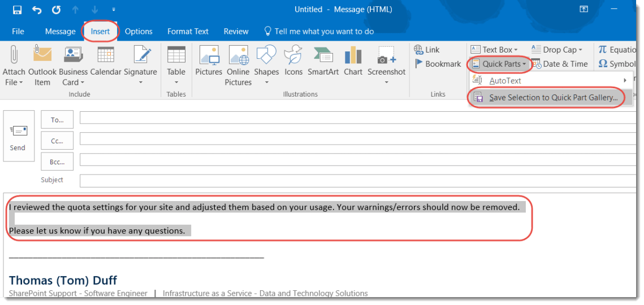Click into the Subject field
The image size is (644, 305).
[x=358, y=181]
